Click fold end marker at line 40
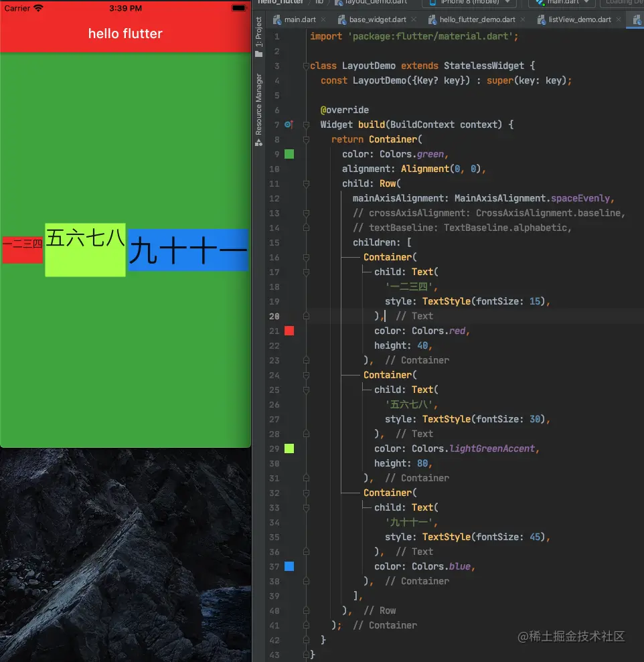 [306, 610]
